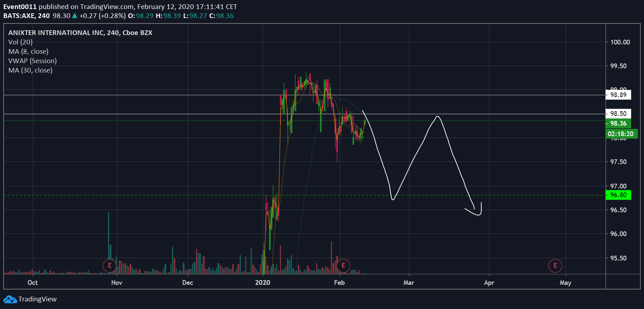This screenshot has height=309, width=644.
Task: Click the MA (8, close) indicator legend
Action: pyautogui.click(x=28, y=52)
